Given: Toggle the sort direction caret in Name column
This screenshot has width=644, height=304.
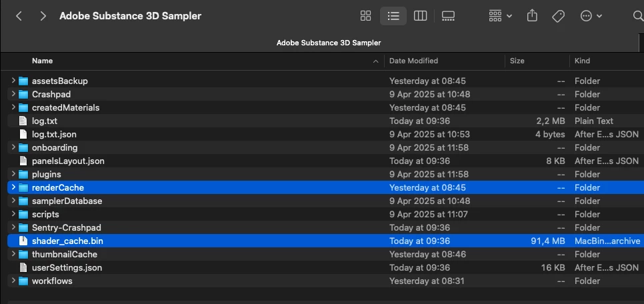Looking at the screenshot, I should [x=375, y=61].
